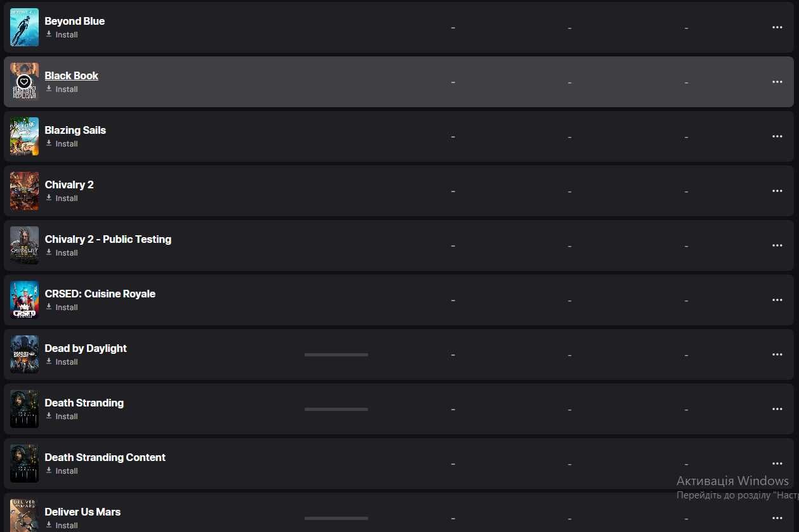Viewport: 799px width, 532px height.
Task: Install Blazing Sails via download icon
Action: 49,143
